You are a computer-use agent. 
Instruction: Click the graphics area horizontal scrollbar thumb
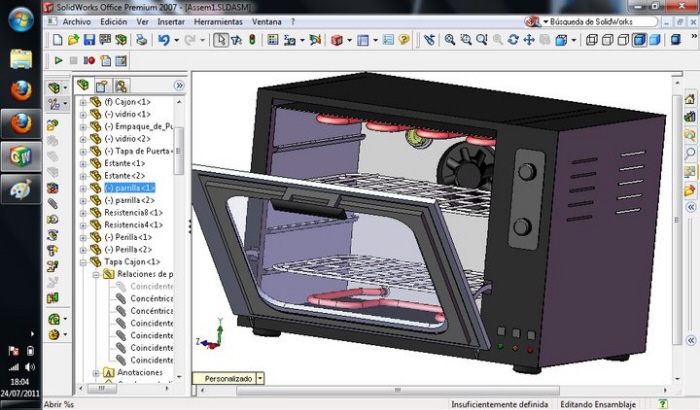coord(397,390)
